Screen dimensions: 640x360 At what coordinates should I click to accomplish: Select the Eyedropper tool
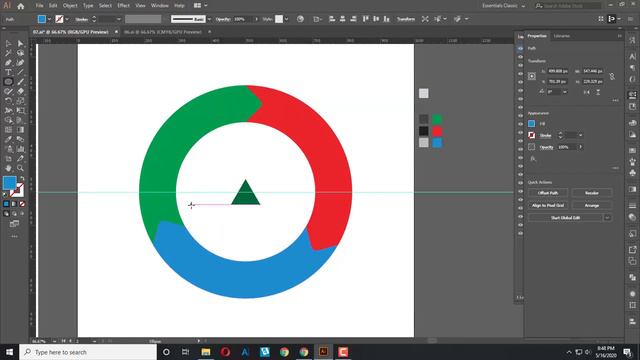tap(8, 139)
